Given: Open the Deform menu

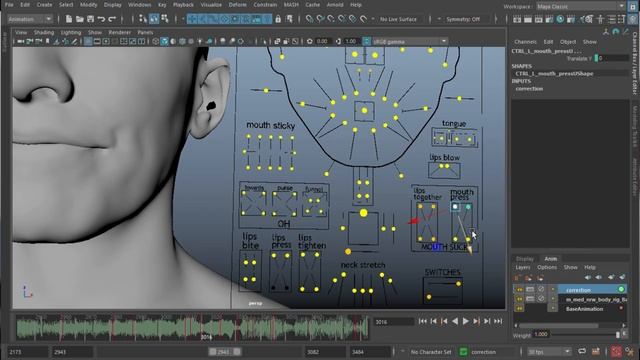Looking at the screenshot, I should tap(237, 5).
